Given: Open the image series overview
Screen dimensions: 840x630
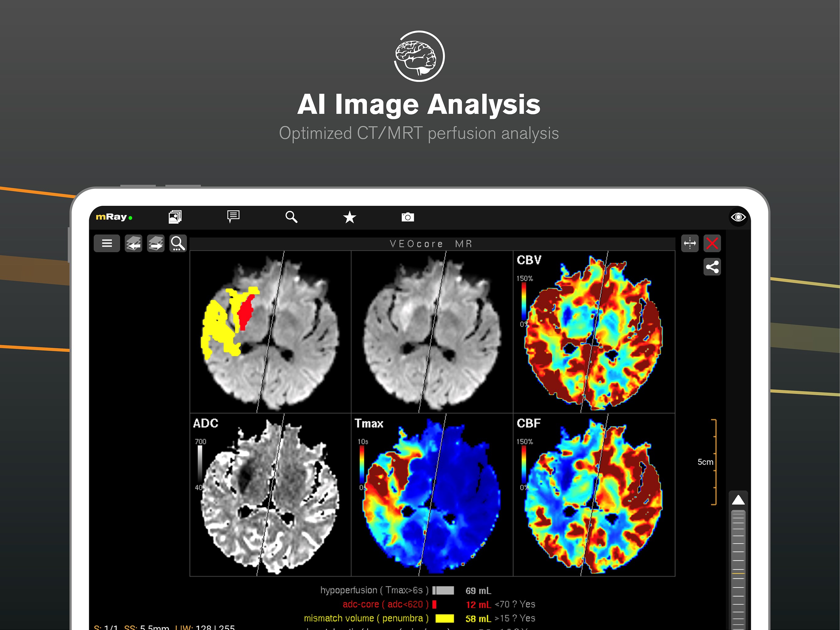Looking at the screenshot, I should click(175, 217).
